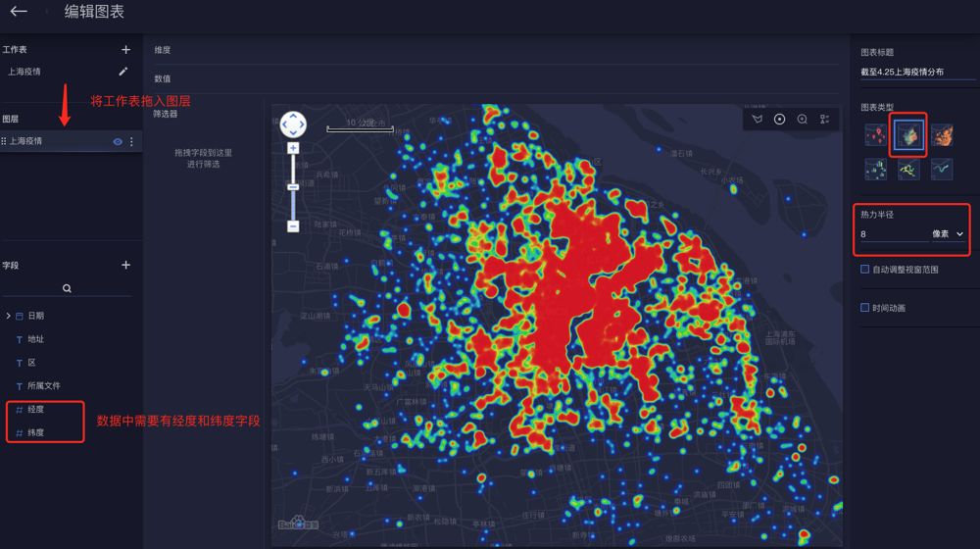Expand the 日期 field tree item
The width and height of the screenshot is (980, 549).
pos(8,316)
